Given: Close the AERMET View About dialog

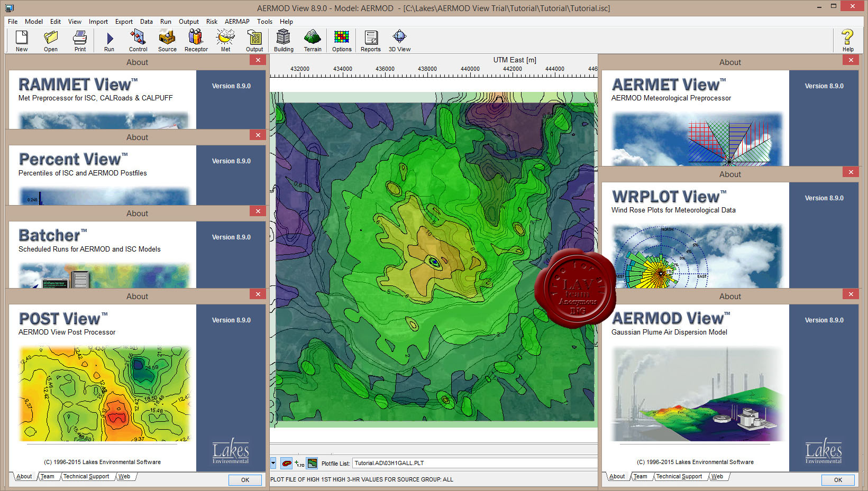Looking at the screenshot, I should tap(851, 60).
